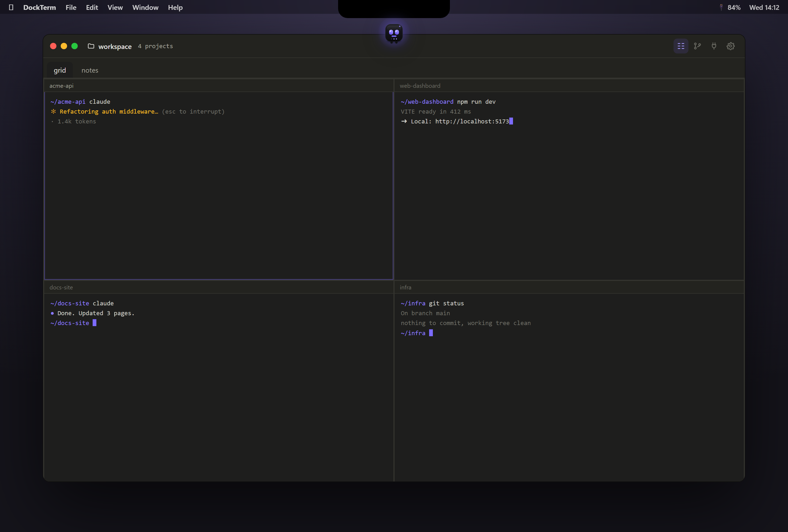
Task: Select the web-dashboard pane header
Action: click(569, 86)
